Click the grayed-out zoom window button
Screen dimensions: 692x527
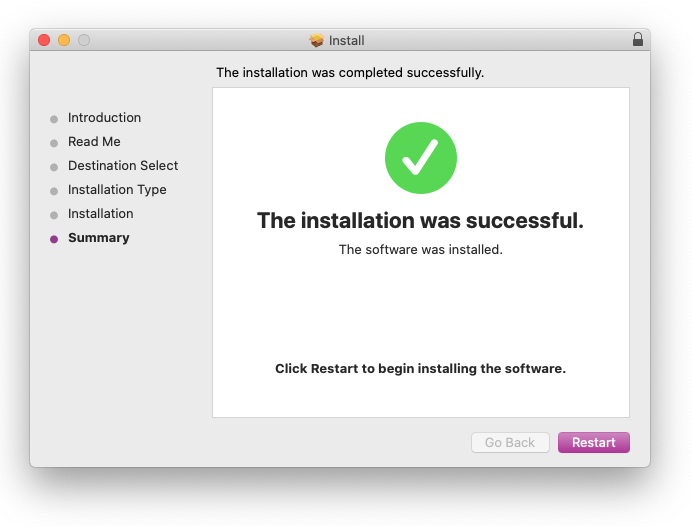coord(84,40)
